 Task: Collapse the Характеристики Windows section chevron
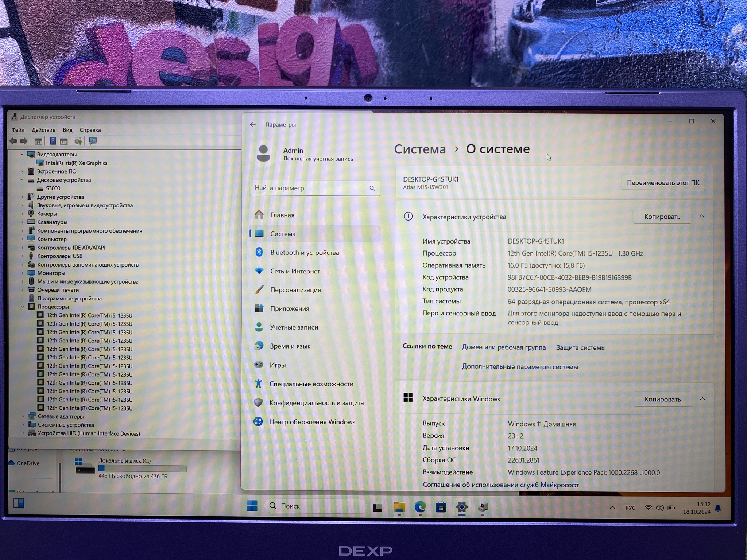pos(702,399)
